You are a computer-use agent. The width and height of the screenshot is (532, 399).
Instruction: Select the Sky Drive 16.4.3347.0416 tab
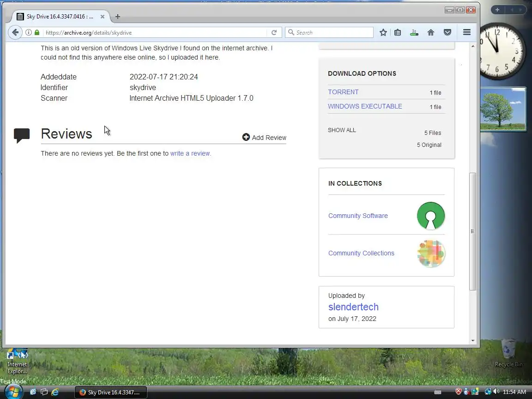60,16
